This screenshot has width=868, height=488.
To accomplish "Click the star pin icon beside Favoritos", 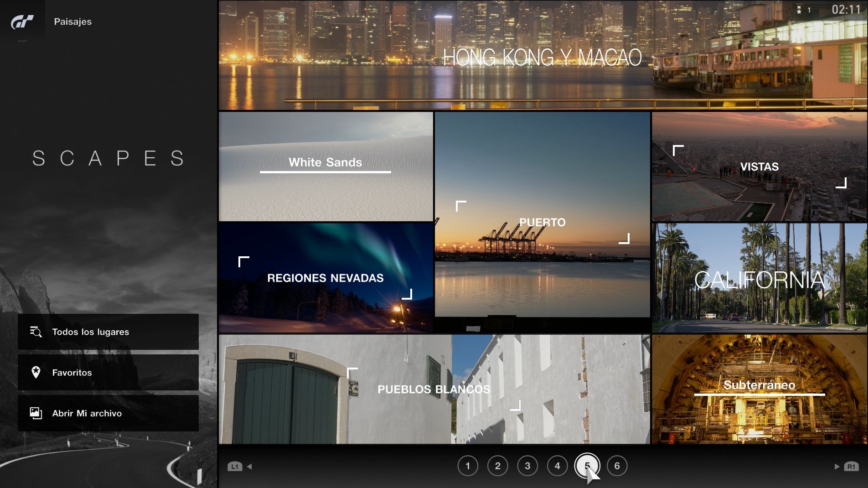I will 36,372.
